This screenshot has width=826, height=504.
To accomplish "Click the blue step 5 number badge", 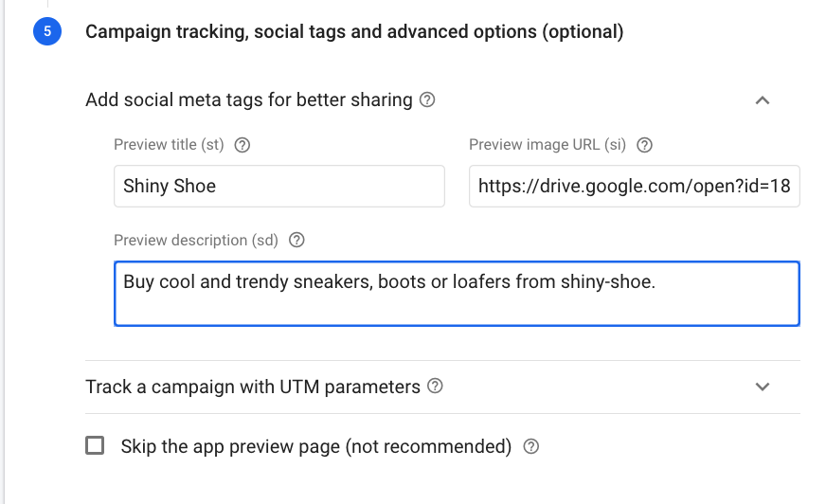I will coord(46,32).
